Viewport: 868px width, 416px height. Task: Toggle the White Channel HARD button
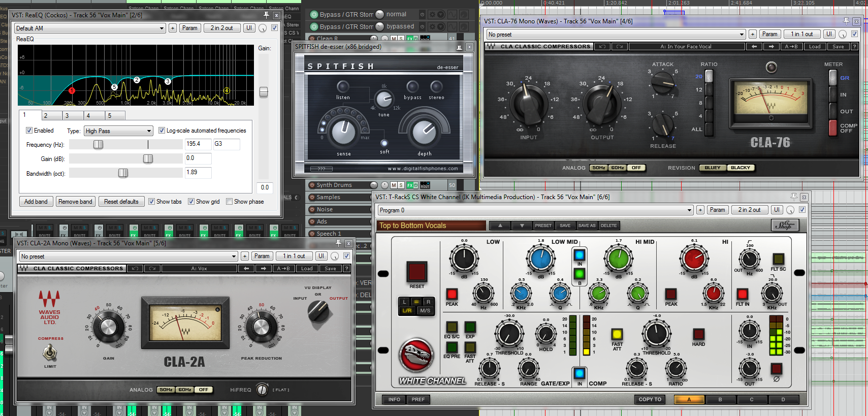tap(698, 334)
